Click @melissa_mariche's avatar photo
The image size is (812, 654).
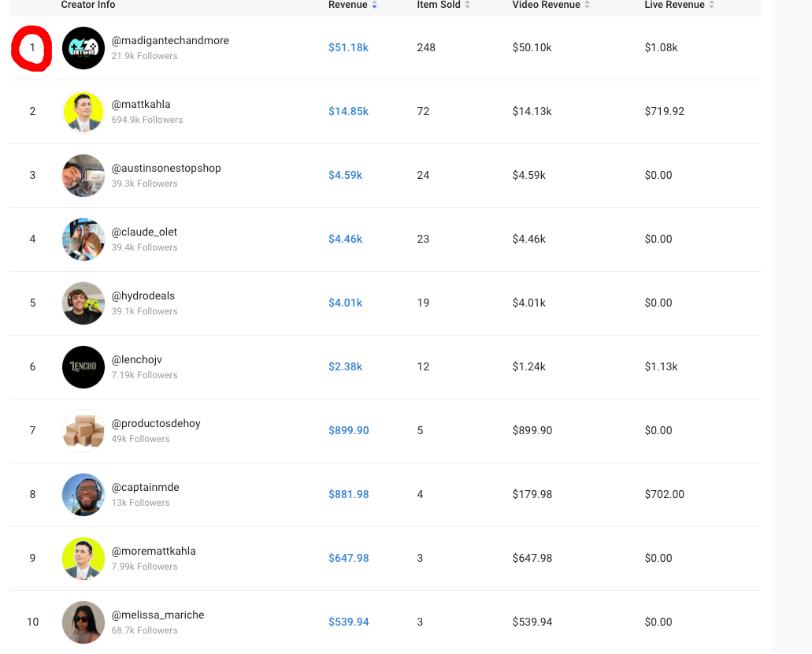coord(83,622)
